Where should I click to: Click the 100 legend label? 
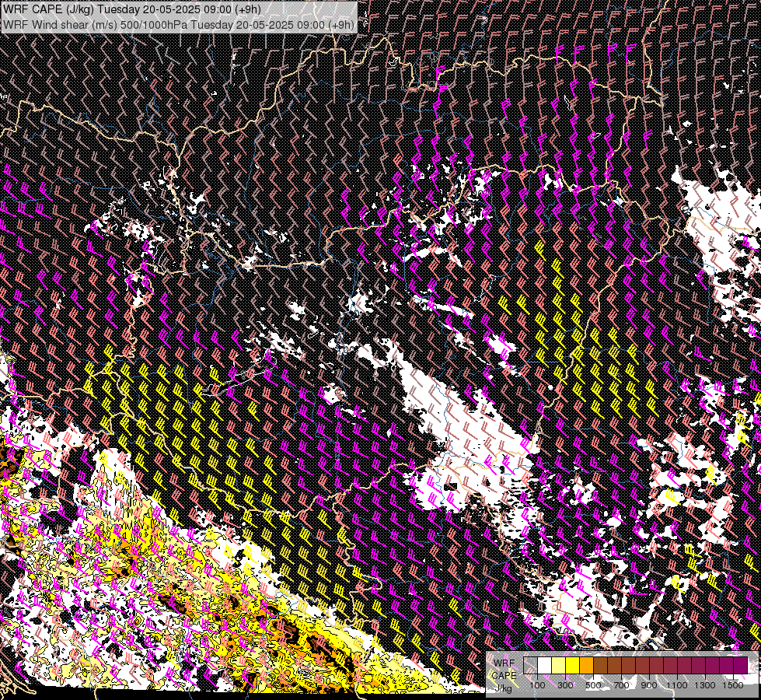pos(537,685)
